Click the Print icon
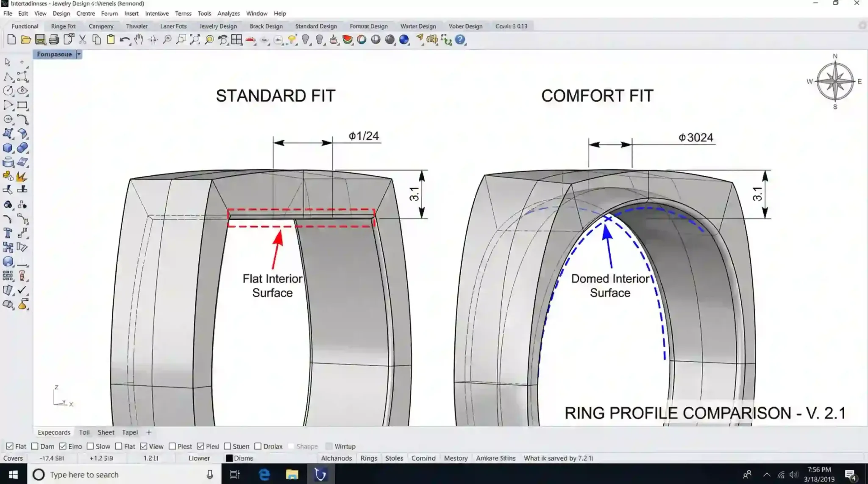Image resolution: width=868 pixels, height=484 pixels. (x=54, y=40)
